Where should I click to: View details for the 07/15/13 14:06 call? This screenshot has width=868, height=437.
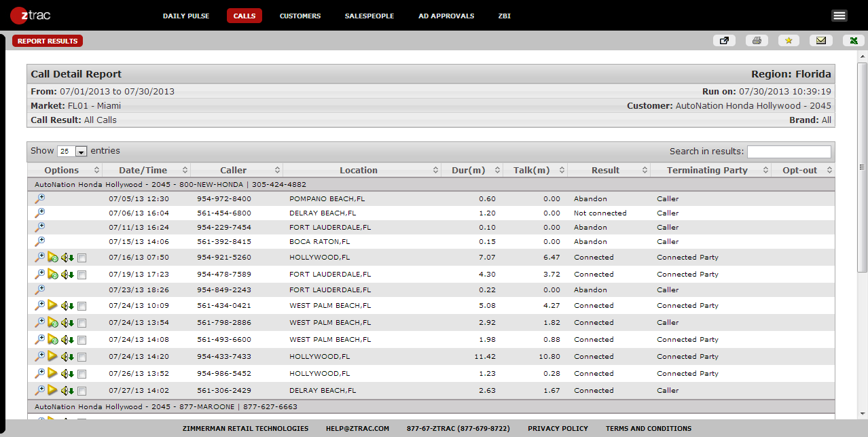coord(40,241)
